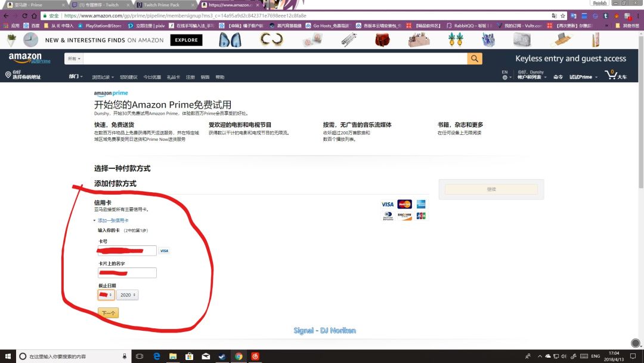Screen dimensions: 644x363
Task: Click the translate page icon in address bar
Action: (554, 16)
